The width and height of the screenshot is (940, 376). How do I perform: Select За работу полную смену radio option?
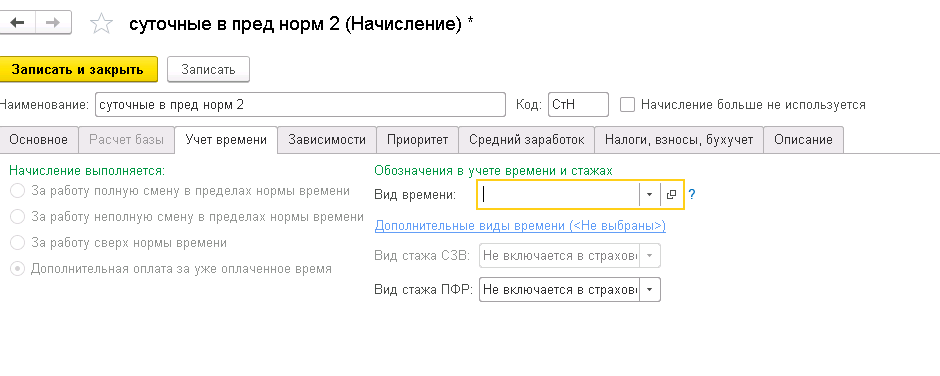pyautogui.click(x=18, y=191)
